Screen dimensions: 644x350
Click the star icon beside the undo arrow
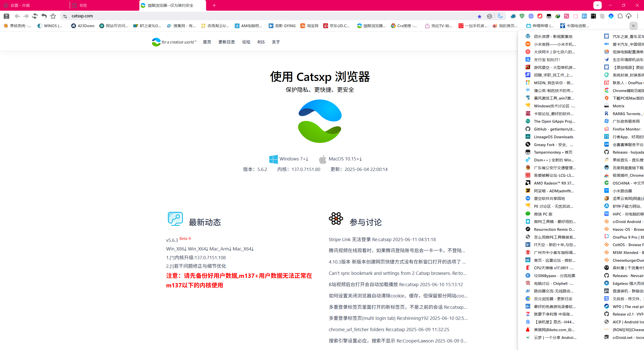[53, 16]
